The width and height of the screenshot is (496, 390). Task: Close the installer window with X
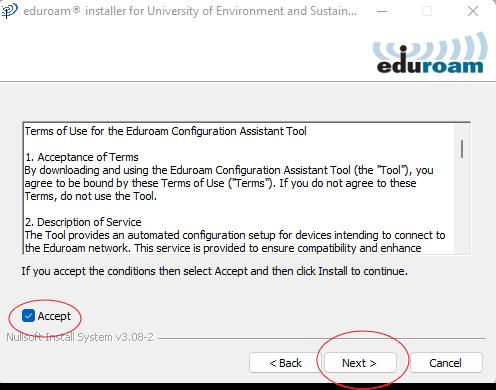tap(473, 11)
